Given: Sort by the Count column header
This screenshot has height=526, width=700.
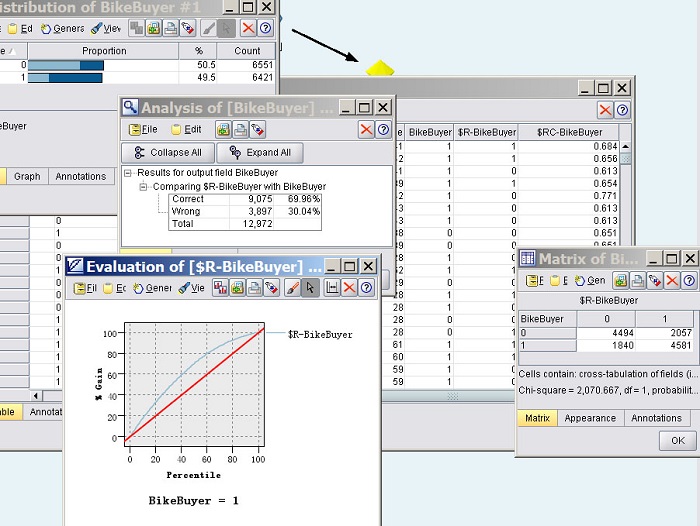Looking at the screenshot, I should (246, 51).
